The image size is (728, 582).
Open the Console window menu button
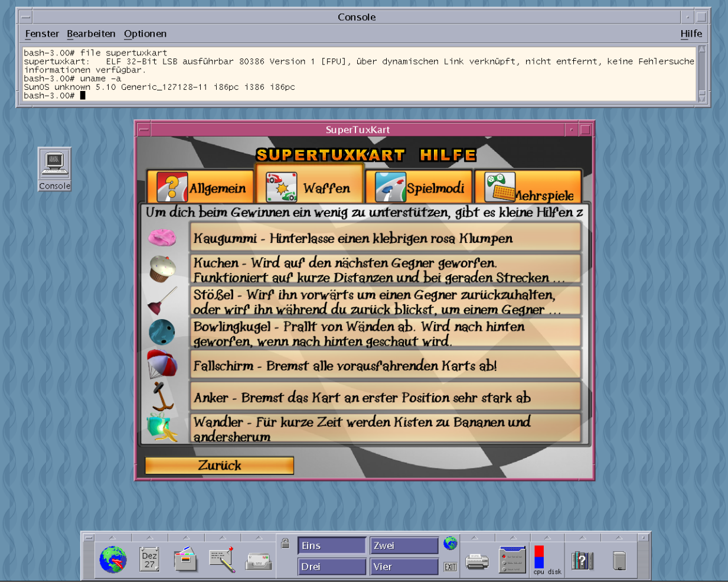[26, 17]
